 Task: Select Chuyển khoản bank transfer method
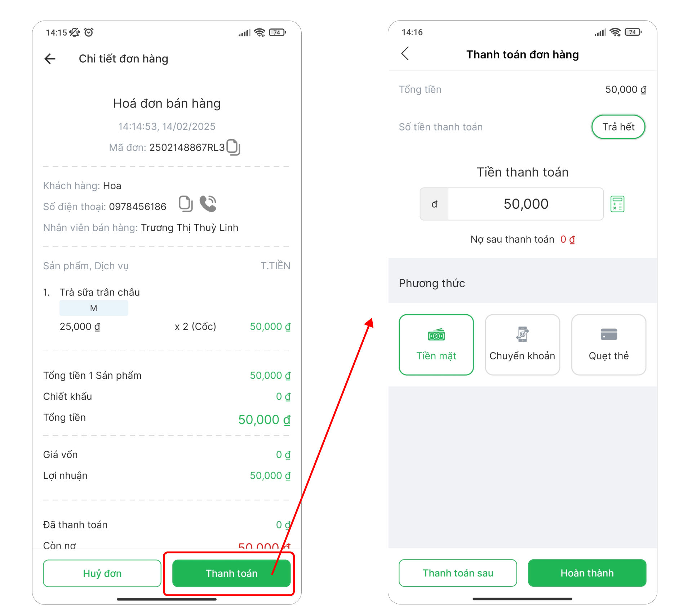(522, 345)
